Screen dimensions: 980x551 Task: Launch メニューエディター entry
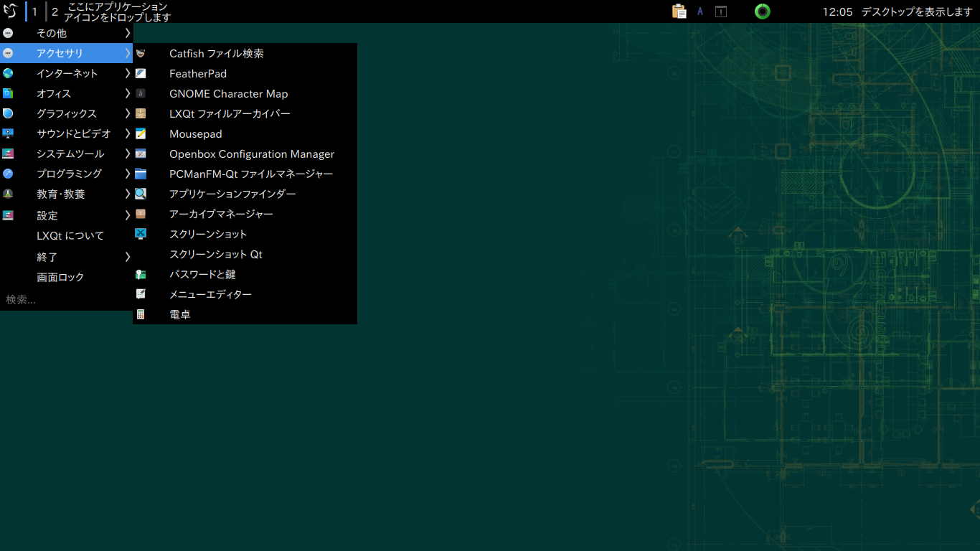245,294
